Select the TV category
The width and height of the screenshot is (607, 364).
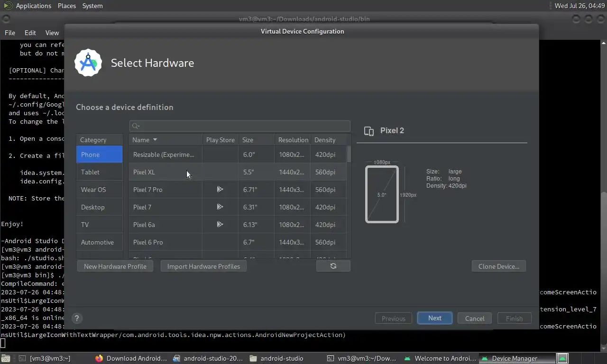100,225
